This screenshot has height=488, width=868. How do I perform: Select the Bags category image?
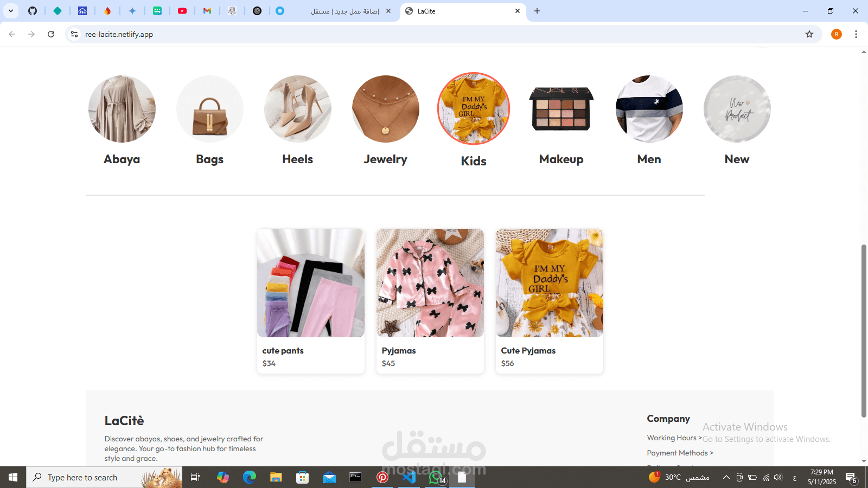pos(210,109)
